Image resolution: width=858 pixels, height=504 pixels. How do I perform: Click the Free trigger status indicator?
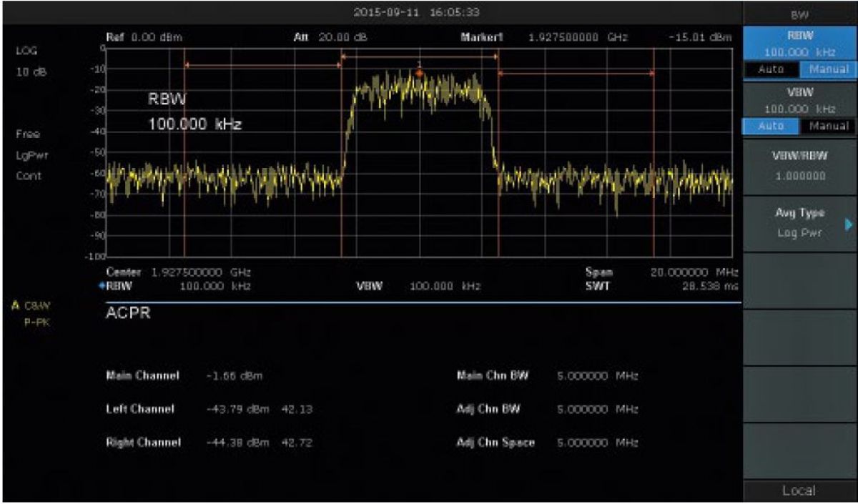[27, 134]
